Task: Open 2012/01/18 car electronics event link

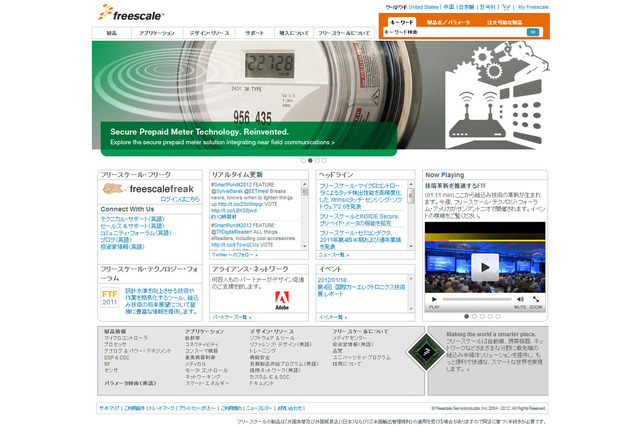Action: 362,287
